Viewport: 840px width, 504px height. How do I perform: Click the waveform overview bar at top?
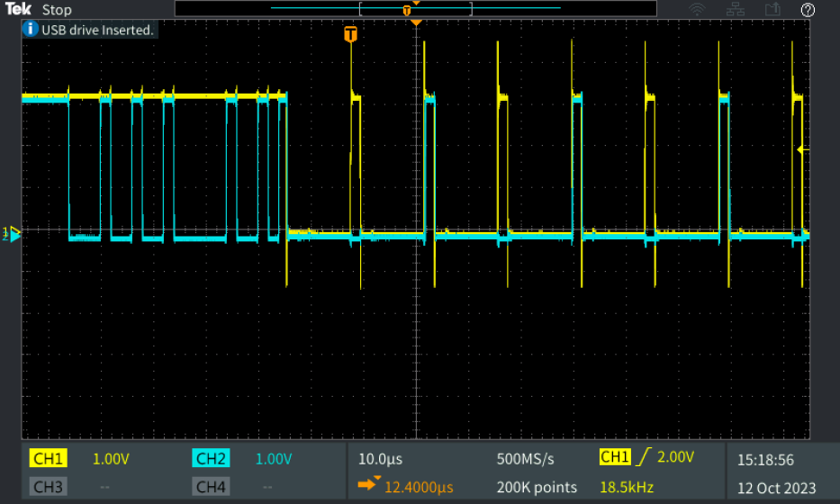tap(415, 9)
